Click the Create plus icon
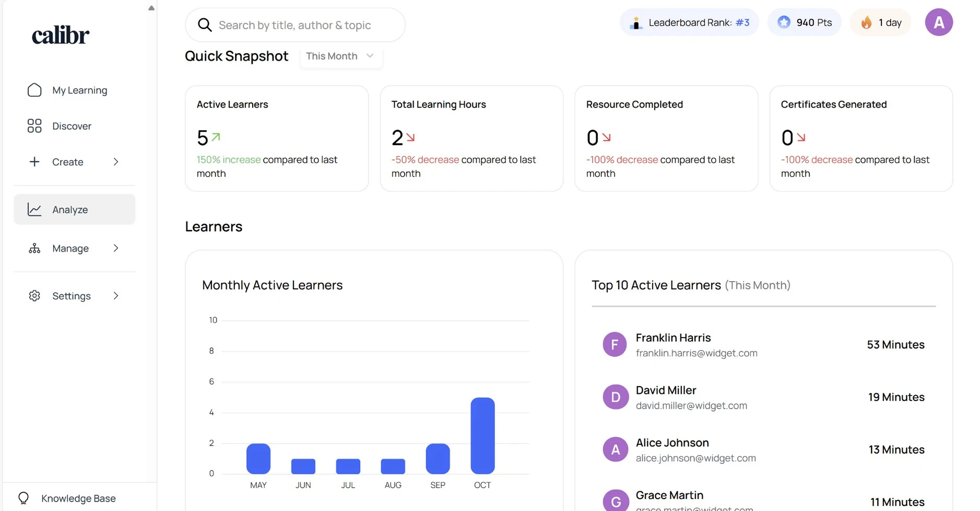Image resolution: width=980 pixels, height=511 pixels. click(x=34, y=161)
